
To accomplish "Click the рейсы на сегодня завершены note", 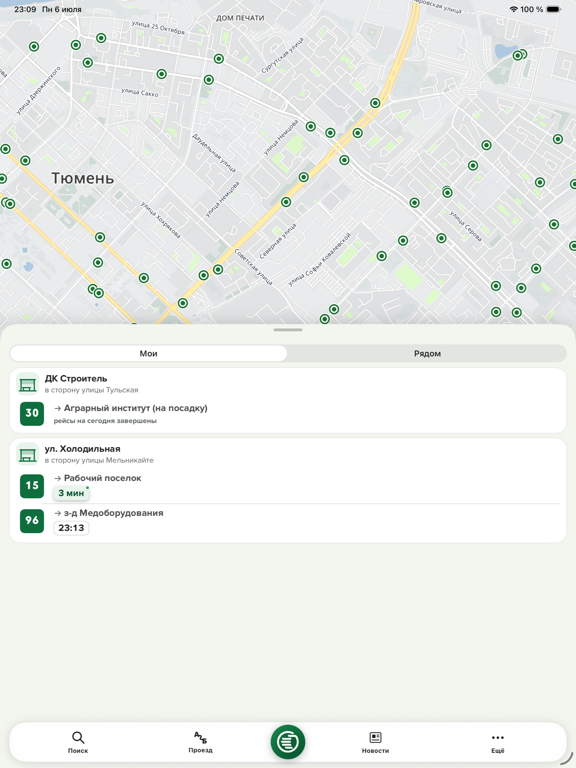I will [105, 421].
